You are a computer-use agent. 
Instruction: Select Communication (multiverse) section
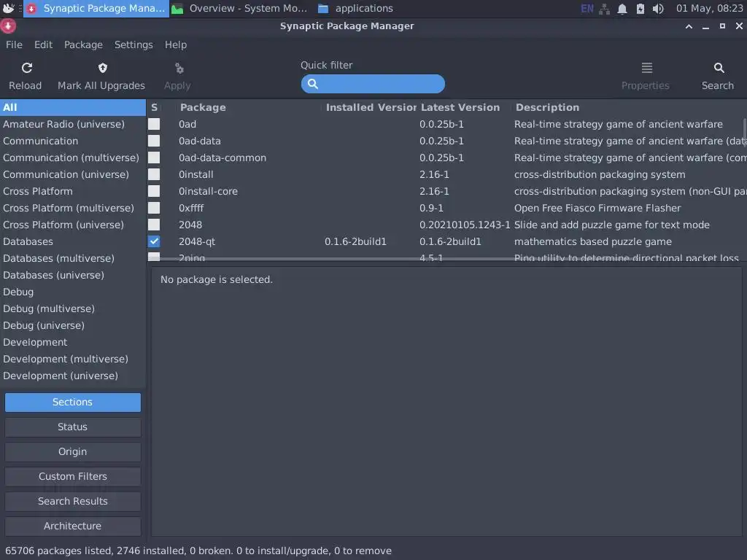point(73,157)
